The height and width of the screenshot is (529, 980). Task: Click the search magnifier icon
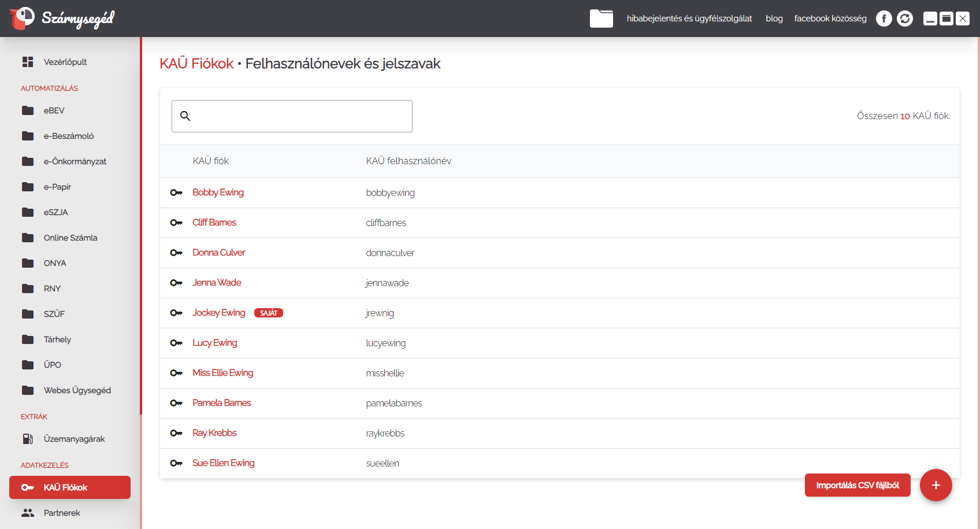coord(185,116)
